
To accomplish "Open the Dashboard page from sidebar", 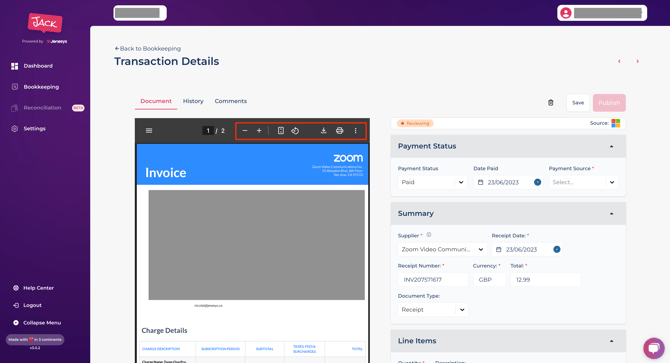I will [38, 66].
